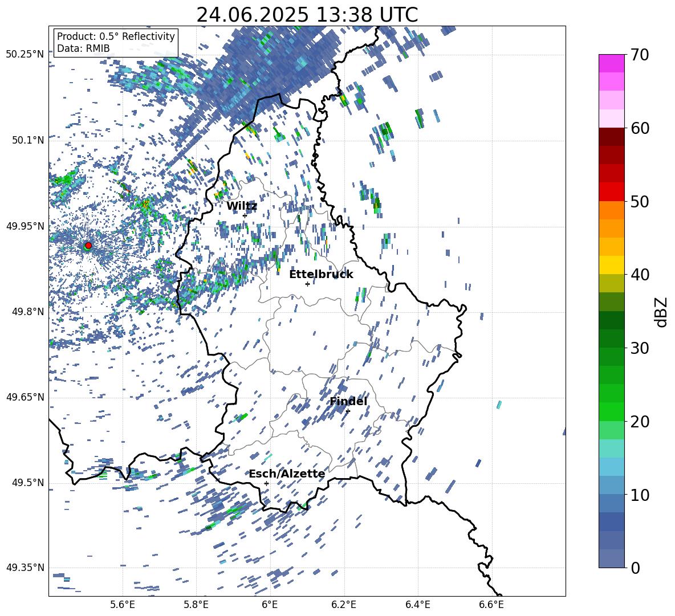
Task: Click the Ettelbruck location cross marker
Action: pyautogui.click(x=307, y=284)
